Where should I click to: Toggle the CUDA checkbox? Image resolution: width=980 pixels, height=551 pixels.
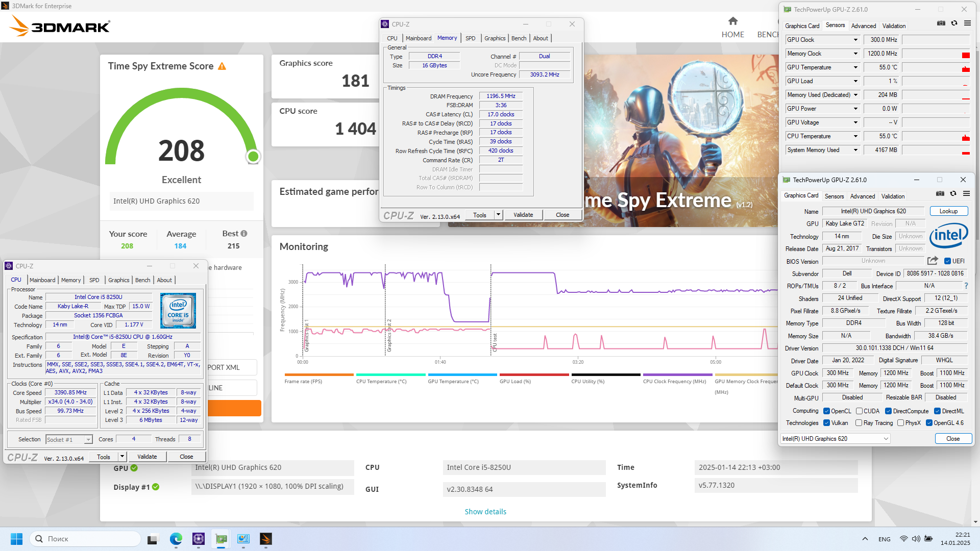[859, 411]
